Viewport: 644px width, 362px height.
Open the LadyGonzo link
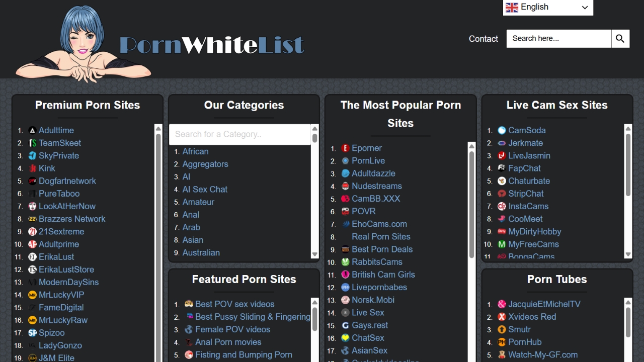(x=60, y=345)
